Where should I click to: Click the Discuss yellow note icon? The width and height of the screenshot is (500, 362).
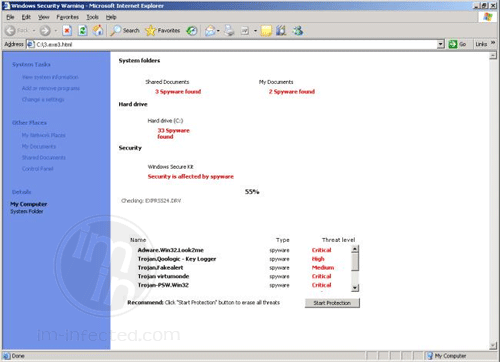point(266,31)
